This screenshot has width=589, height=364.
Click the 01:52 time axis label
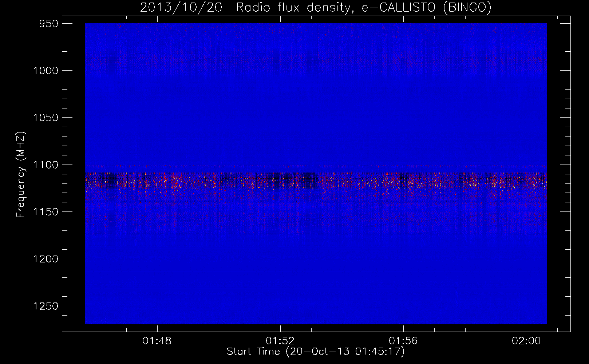[280, 341]
